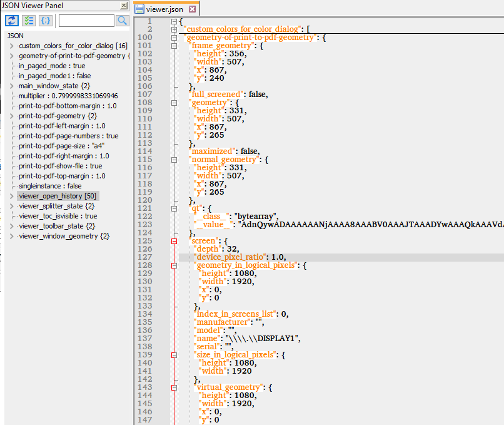
Task: Expand viewer_window_geometry {2} tree node
Action: click(12, 236)
